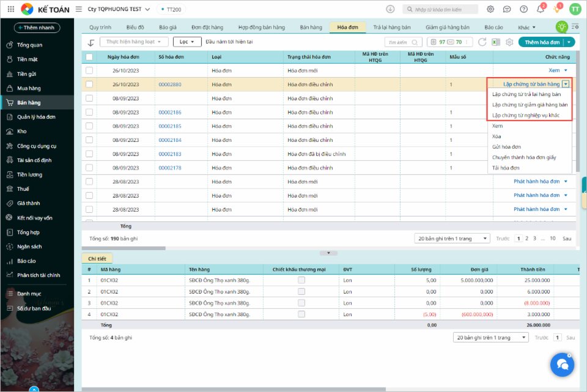
Task: Focus the global keyword search field
Action: [440, 9]
